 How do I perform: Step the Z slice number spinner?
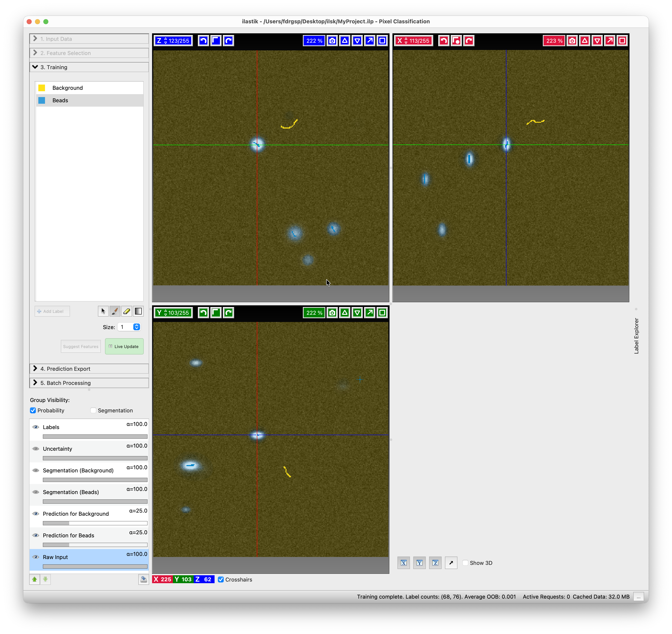(166, 41)
